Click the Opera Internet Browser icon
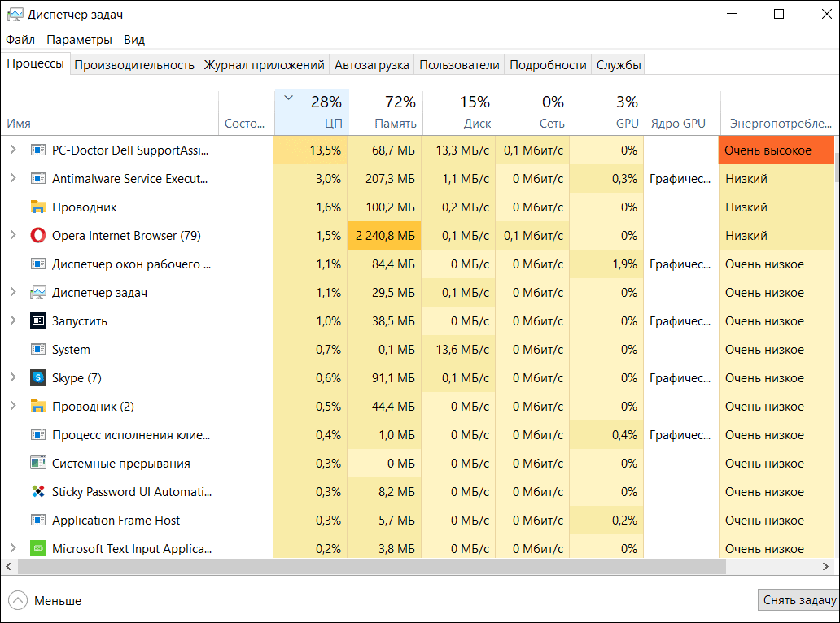This screenshot has width=840, height=623. 38,236
